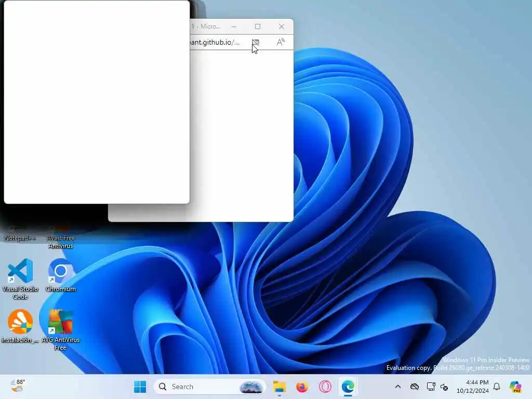Open the clock and calendar at 4:44 PM
This screenshot has width=532, height=399.
473,387
